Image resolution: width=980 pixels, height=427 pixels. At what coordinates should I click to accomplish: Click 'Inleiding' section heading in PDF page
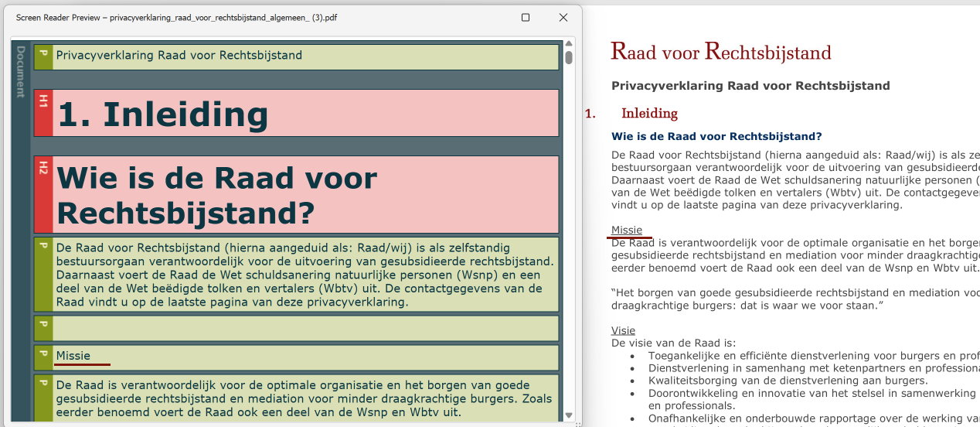point(649,114)
